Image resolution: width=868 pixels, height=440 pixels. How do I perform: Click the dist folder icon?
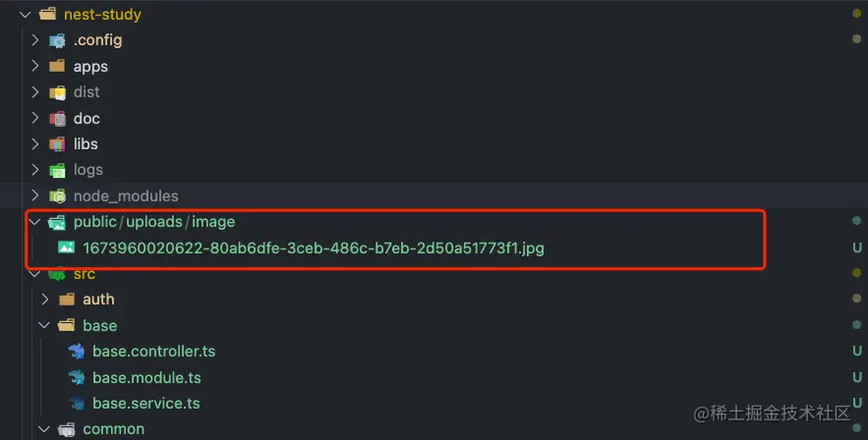(57, 92)
